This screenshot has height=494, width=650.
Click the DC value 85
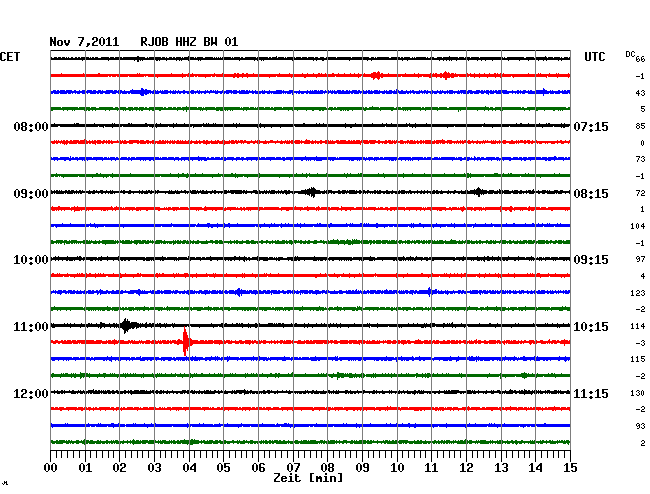click(640, 126)
